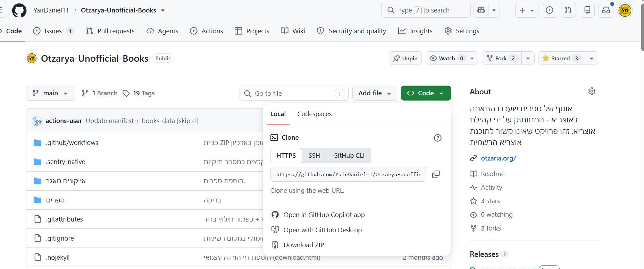Open the Insights tab
The width and height of the screenshot is (644, 269).
(x=416, y=31)
